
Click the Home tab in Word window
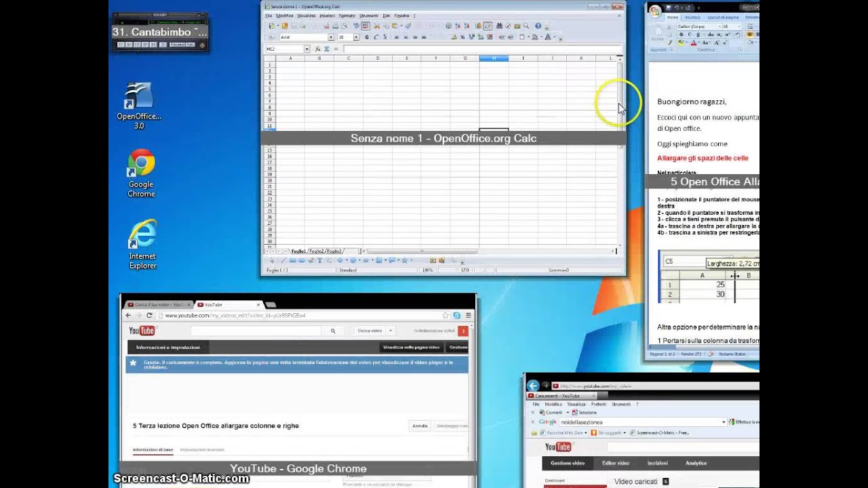click(x=672, y=17)
